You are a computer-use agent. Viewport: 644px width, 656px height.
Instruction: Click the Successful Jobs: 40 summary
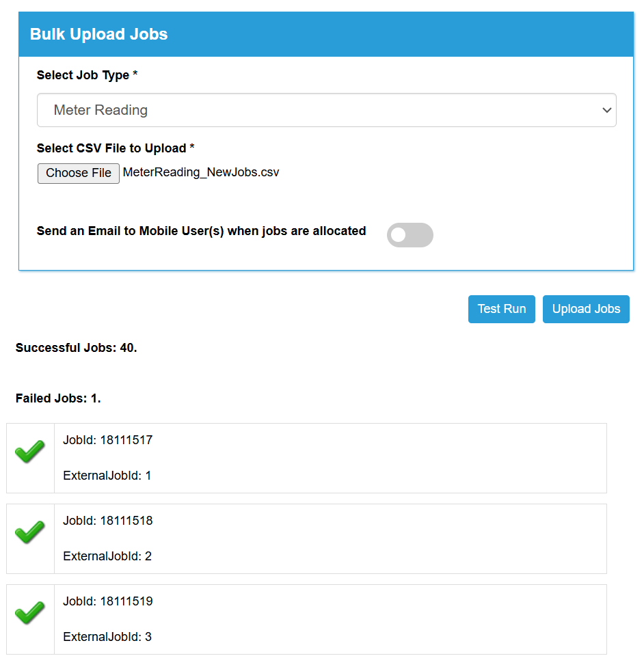point(76,348)
